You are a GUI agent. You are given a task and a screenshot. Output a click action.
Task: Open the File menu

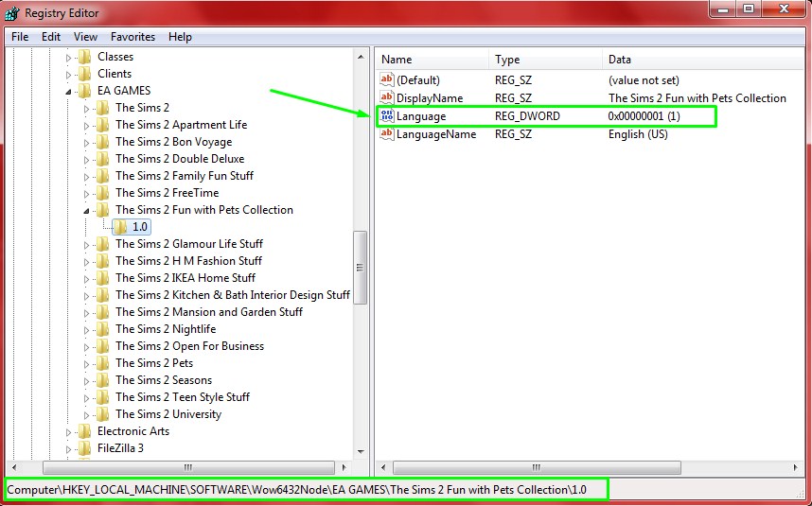(x=20, y=37)
